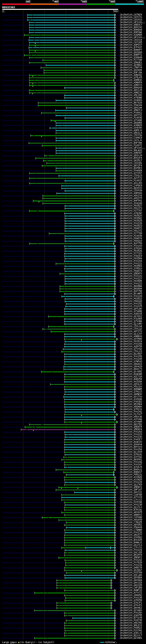Screen dimensions: 146x644
Task: Click the UniRef100_C6F2B8 label
Action: point(131,588)
